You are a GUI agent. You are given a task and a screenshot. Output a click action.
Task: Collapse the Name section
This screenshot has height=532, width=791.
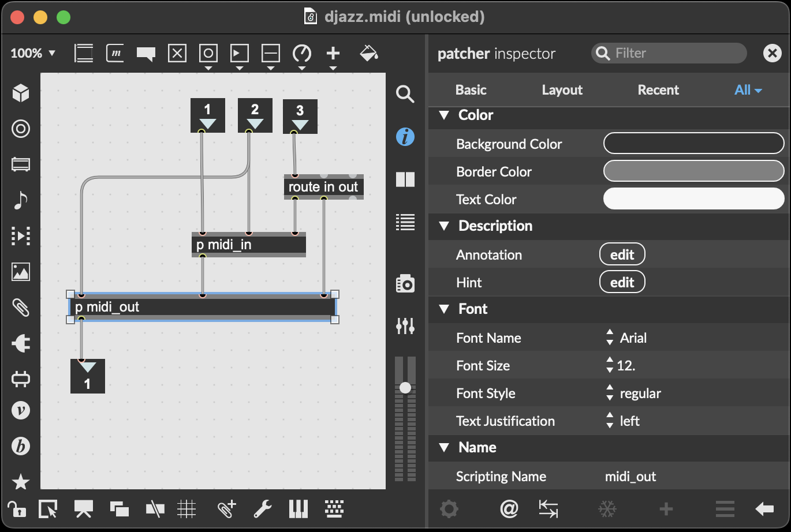pyautogui.click(x=444, y=447)
